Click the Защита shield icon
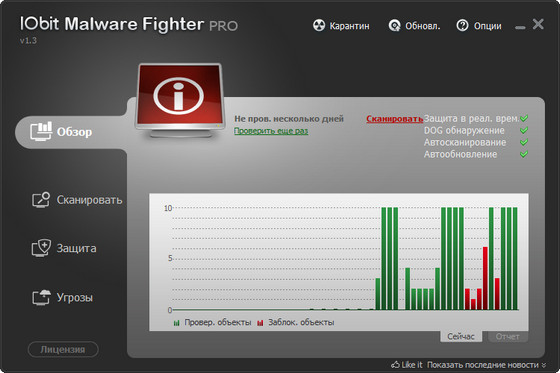This screenshot has height=373, width=560. click(x=41, y=248)
